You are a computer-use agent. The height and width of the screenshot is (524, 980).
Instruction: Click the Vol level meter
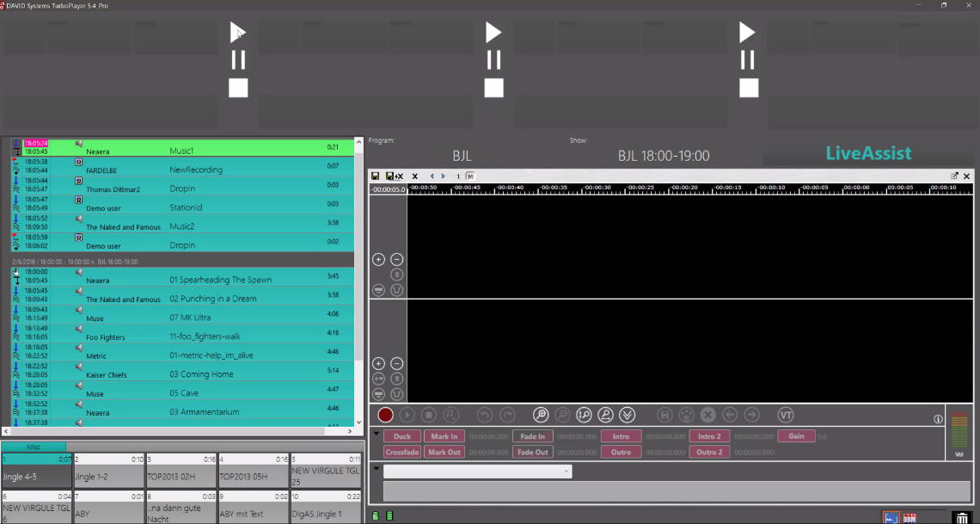point(959,435)
